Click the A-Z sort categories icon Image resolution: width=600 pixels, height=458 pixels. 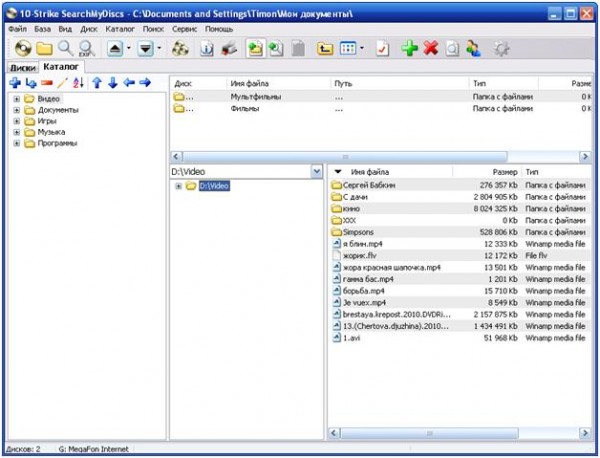78,83
